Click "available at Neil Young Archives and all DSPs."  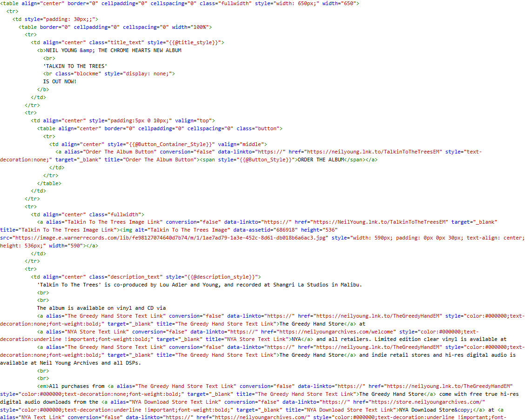[70, 363]
